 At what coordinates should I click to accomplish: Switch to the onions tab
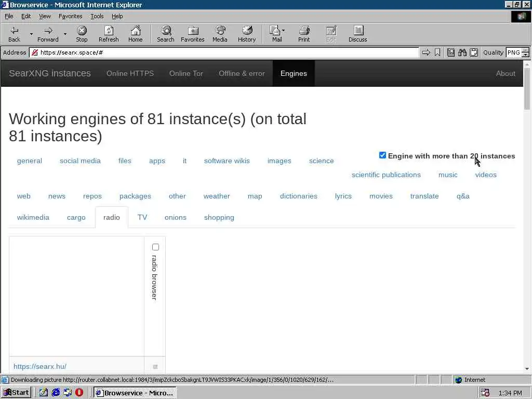coord(176,218)
